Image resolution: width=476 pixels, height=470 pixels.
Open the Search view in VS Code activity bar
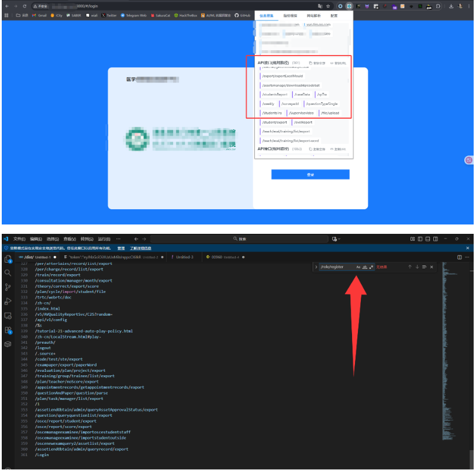pyautogui.click(x=8, y=273)
